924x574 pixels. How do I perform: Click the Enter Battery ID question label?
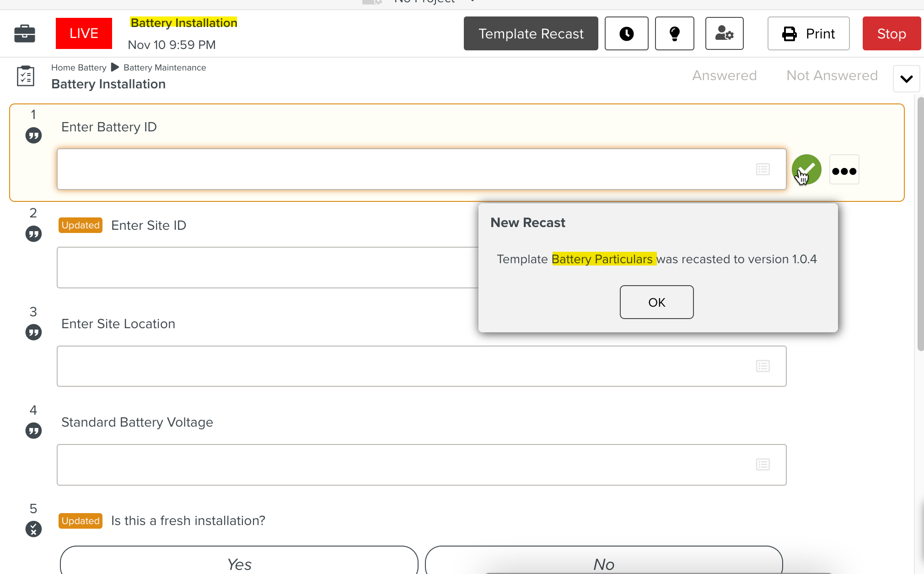click(x=109, y=127)
